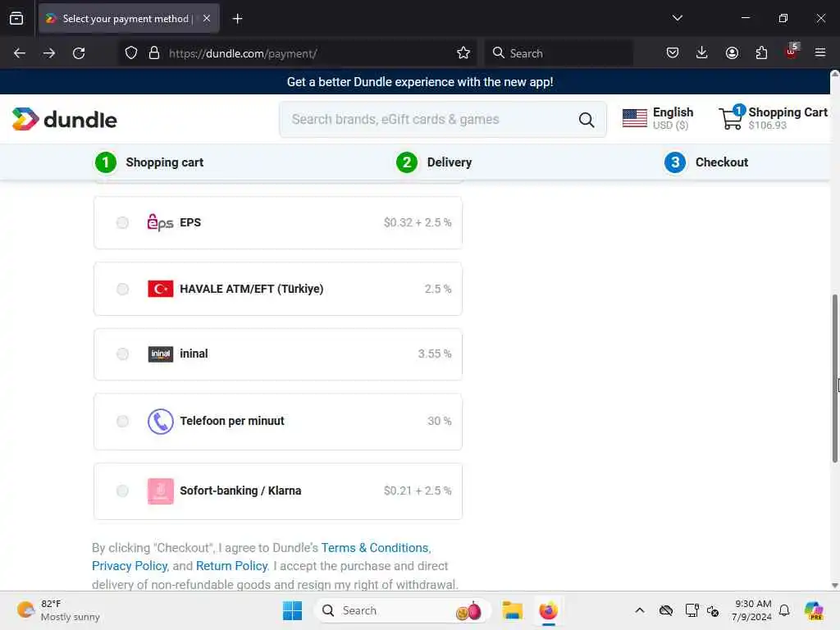Screen dimensions: 840x630
Task: Close the current browser tab
Action: point(207,19)
